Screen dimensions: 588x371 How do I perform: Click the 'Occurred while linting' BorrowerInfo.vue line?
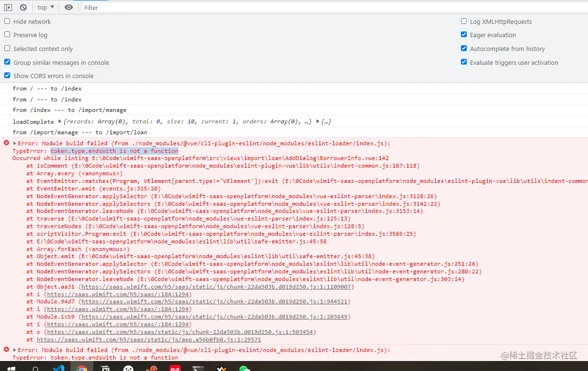tap(201, 158)
